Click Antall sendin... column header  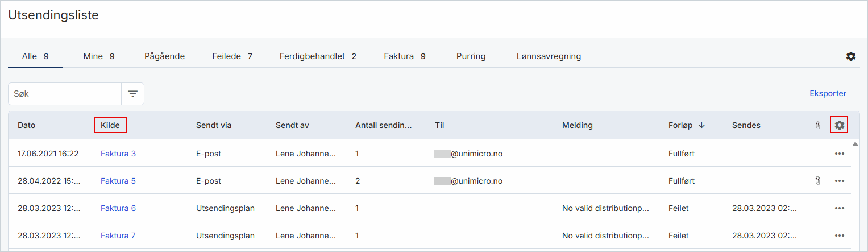pos(383,125)
